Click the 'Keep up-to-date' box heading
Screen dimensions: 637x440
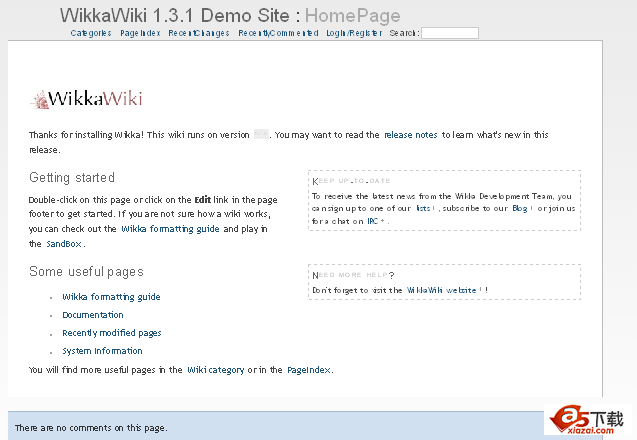(x=351, y=181)
